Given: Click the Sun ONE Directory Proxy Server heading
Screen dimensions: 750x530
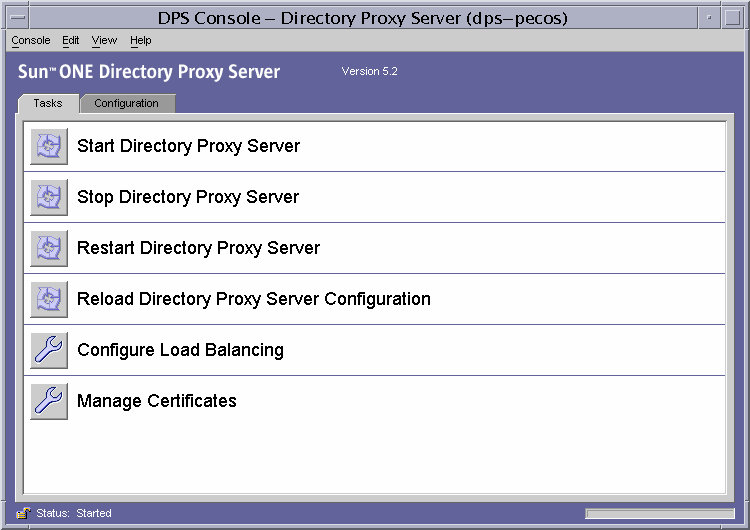Looking at the screenshot, I should coord(149,72).
